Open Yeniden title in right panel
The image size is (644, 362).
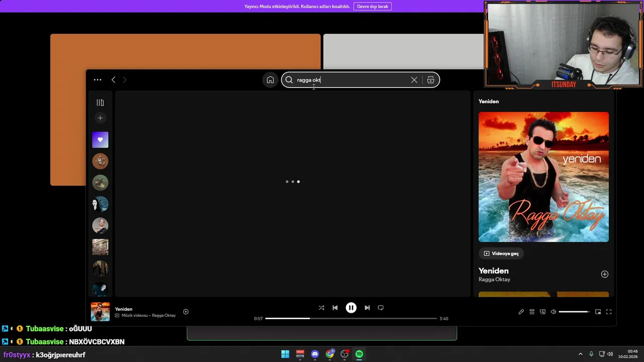(494, 270)
